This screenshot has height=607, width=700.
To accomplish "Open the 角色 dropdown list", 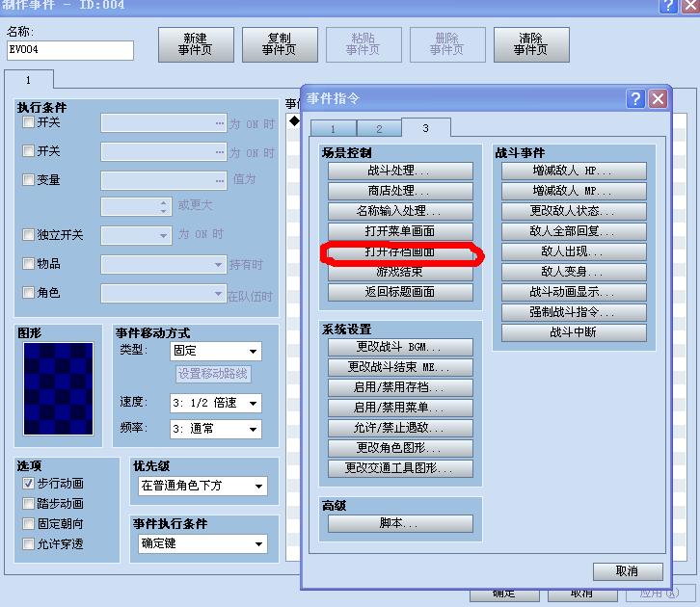I will coord(163,294).
